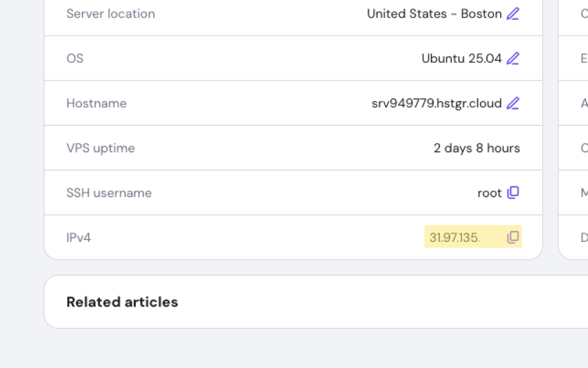Click the VPS uptime label
The image size is (588, 368).
pos(100,148)
